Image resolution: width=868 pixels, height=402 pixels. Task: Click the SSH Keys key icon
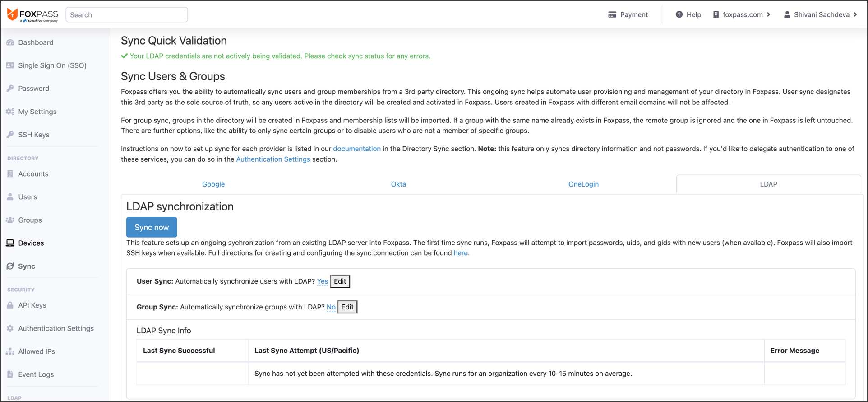click(10, 135)
